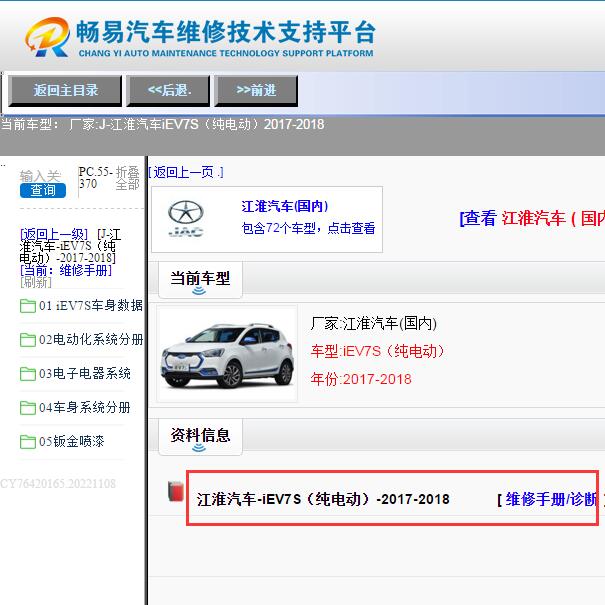The width and height of the screenshot is (605, 605).
Task: Select 03电子电器系统 tree item
Action: click(84, 373)
